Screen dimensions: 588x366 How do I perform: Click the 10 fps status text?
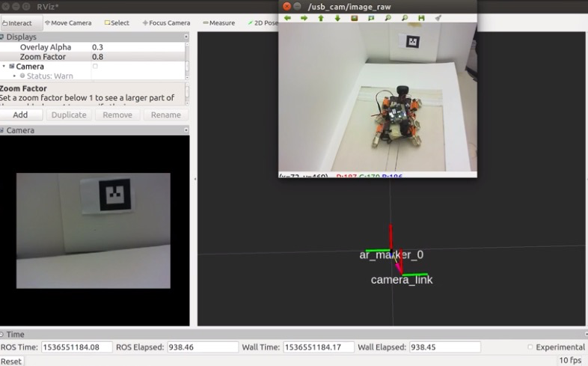coord(570,360)
